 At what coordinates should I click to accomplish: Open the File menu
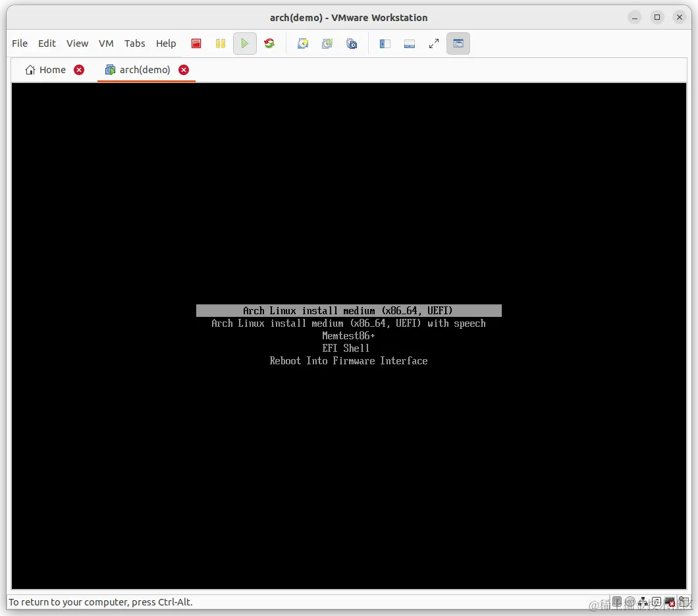[x=20, y=43]
